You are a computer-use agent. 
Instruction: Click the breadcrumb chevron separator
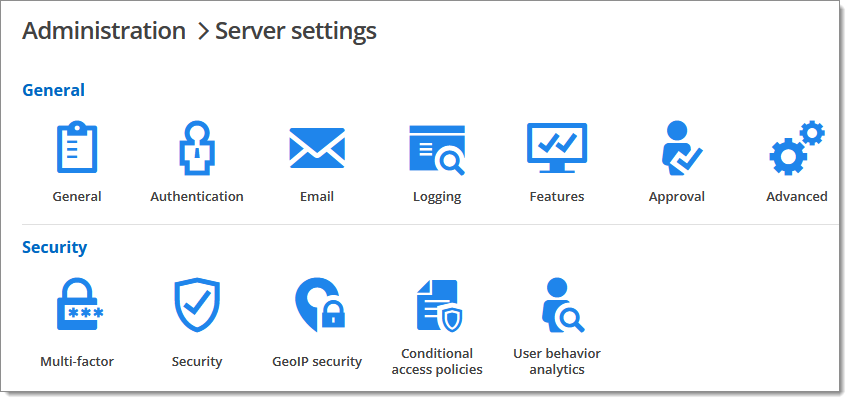point(201,32)
